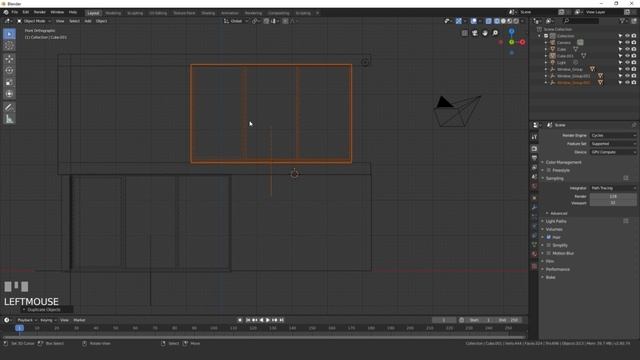Switch to the Shading workspace tab
The height and width of the screenshot is (360, 640).
(x=208, y=13)
